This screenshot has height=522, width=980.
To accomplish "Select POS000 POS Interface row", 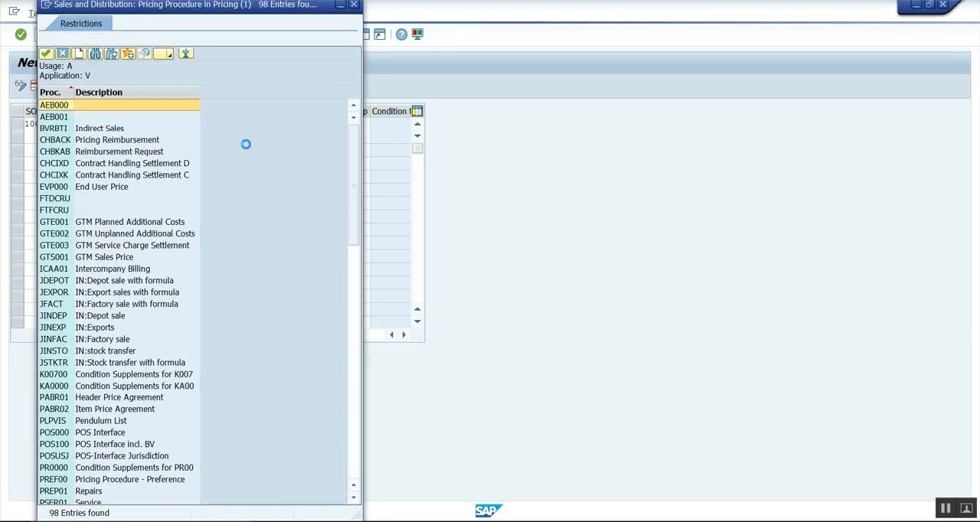I will [x=119, y=432].
